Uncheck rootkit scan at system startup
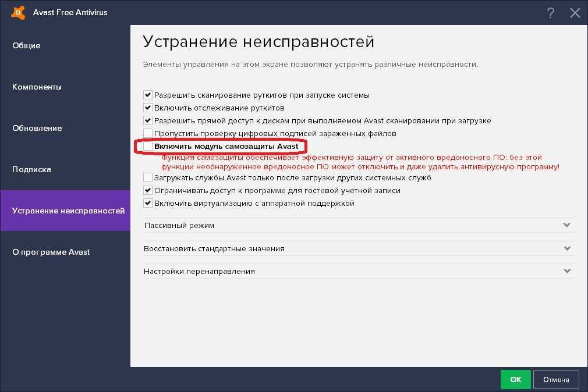This screenshot has width=588, height=392. pyautogui.click(x=148, y=95)
